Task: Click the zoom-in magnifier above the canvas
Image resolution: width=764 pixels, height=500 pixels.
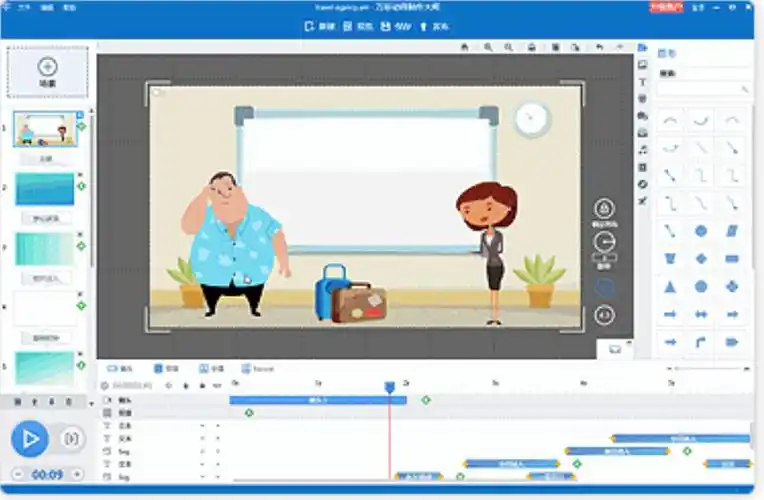Action: pos(487,47)
